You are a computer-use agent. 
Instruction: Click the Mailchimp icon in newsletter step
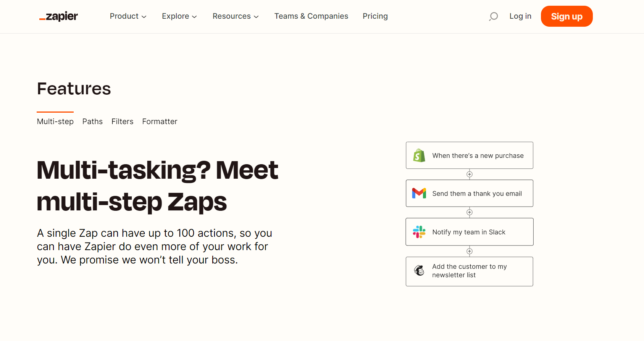pos(419,271)
